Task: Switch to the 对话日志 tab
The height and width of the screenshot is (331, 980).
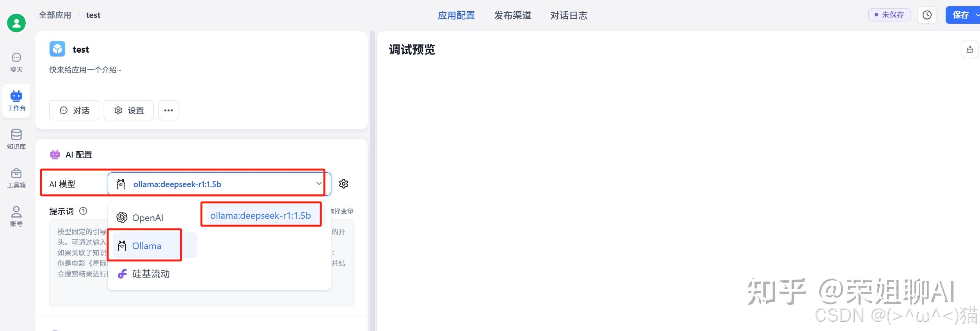Action: click(x=569, y=15)
